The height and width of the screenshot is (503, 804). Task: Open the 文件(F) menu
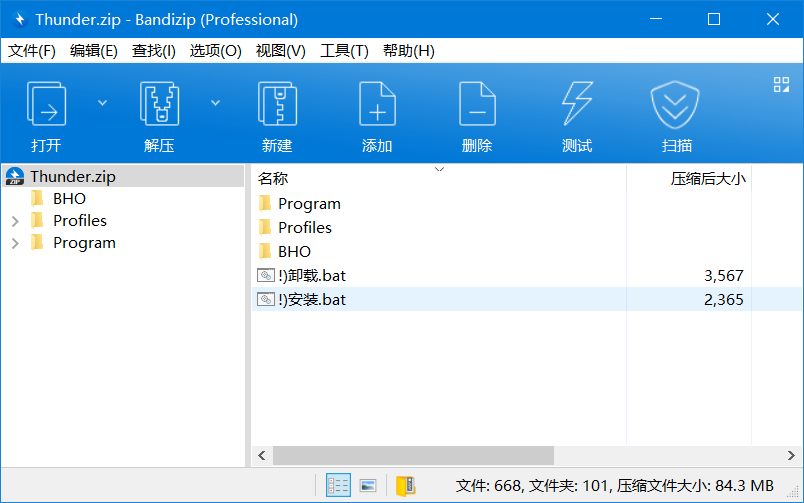tap(33, 51)
